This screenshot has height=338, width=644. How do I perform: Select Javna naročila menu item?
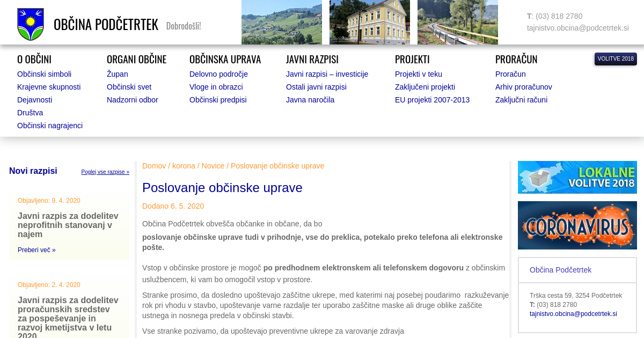(x=310, y=100)
